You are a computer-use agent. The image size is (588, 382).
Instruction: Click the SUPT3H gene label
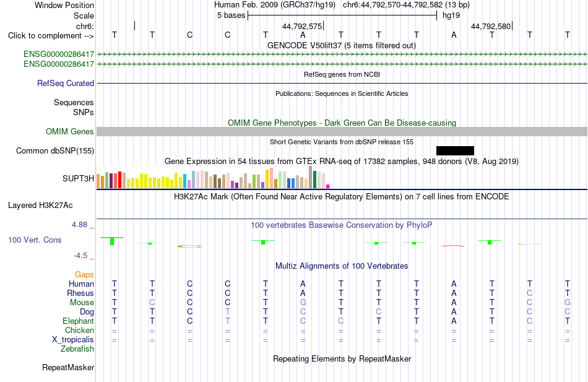pos(78,178)
